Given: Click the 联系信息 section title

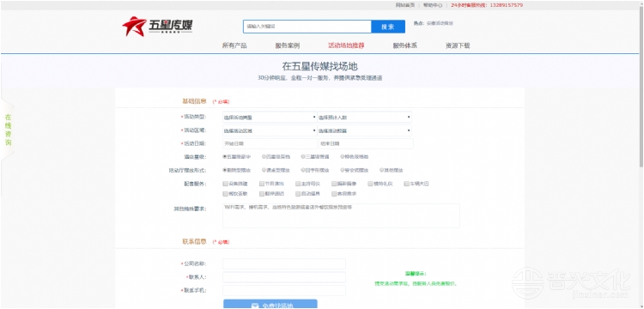Looking at the screenshot, I should 194,241.
